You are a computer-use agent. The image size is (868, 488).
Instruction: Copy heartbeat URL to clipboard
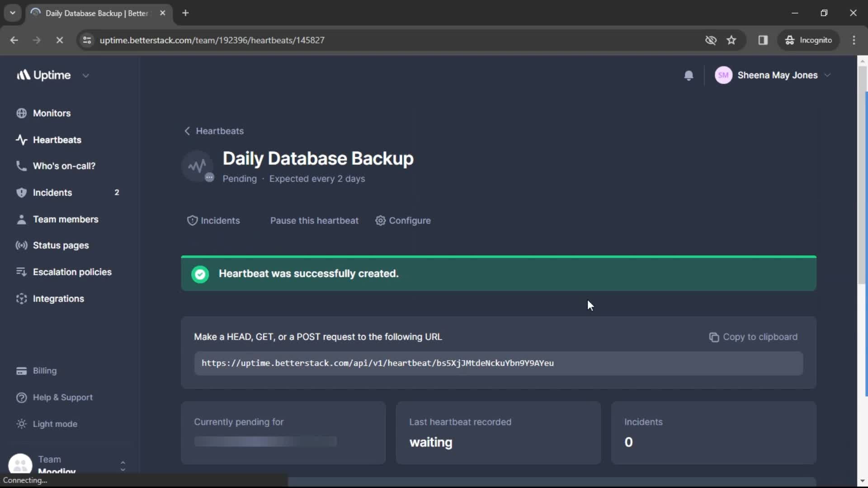[753, 337]
